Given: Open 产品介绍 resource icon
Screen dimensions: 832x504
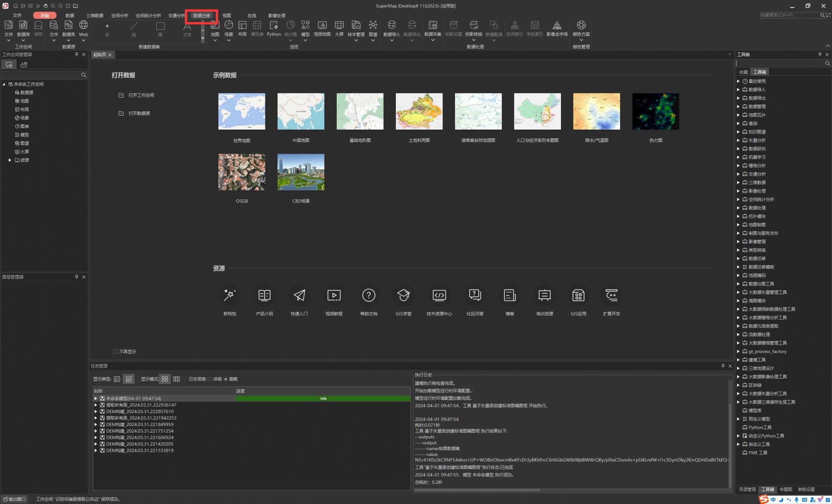Looking at the screenshot, I should [x=264, y=296].
